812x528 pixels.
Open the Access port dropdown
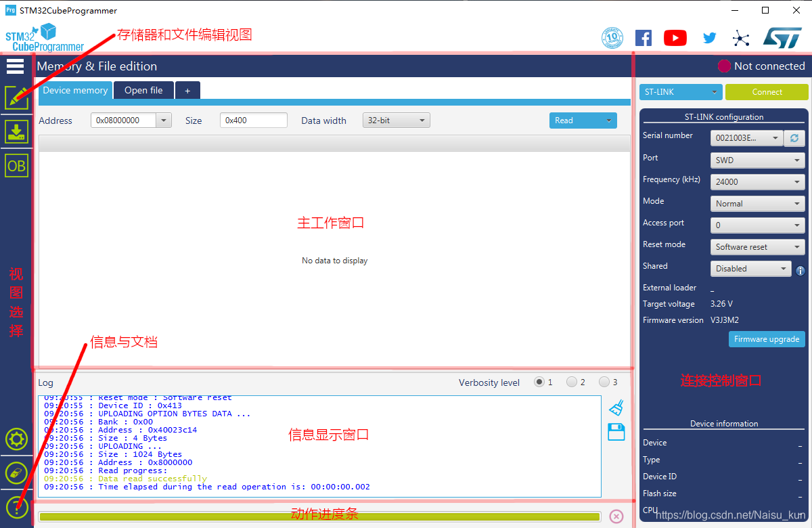coord(758,225)
